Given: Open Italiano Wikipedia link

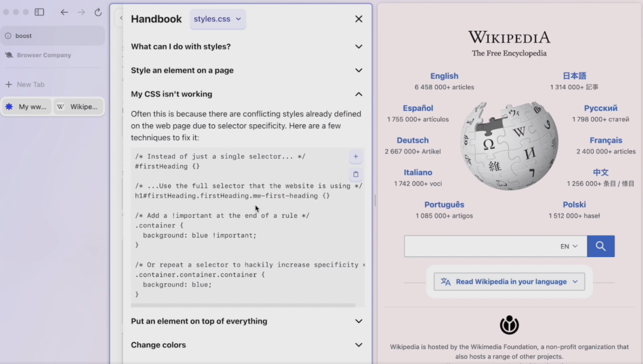Looking at the screenshot, I should click(418, 172).
